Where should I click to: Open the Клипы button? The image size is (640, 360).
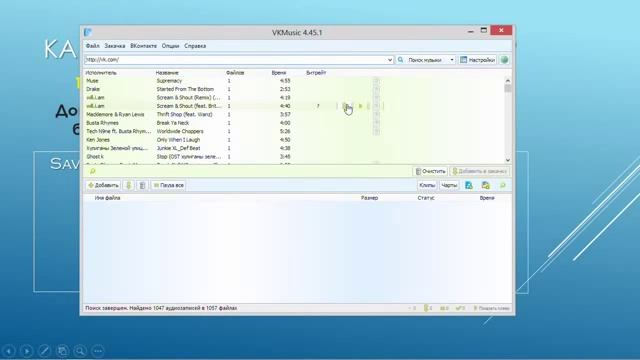coord(427,185)
